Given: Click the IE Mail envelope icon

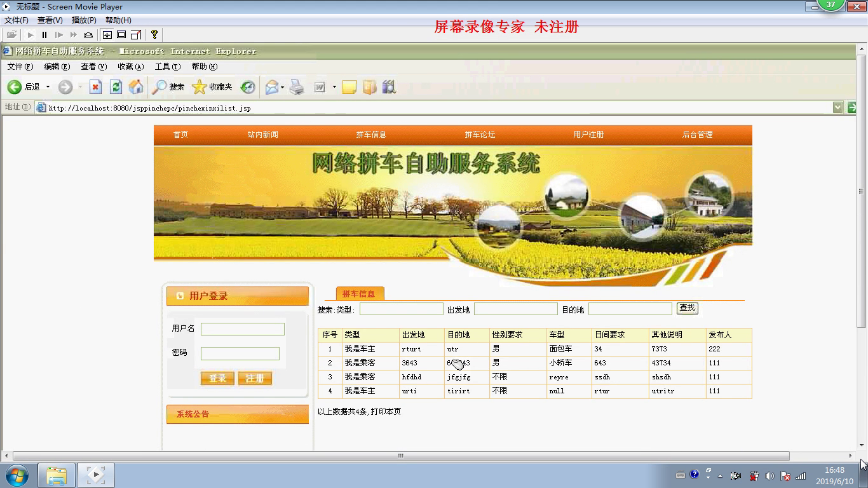Looking at the screenshot, I should coord(272,87).
